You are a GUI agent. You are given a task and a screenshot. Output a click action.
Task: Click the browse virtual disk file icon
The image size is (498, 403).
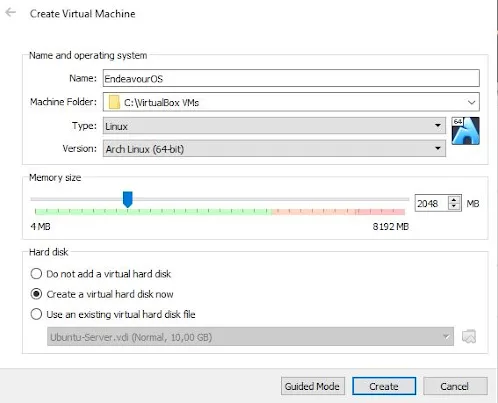click(x=469, y=336)
